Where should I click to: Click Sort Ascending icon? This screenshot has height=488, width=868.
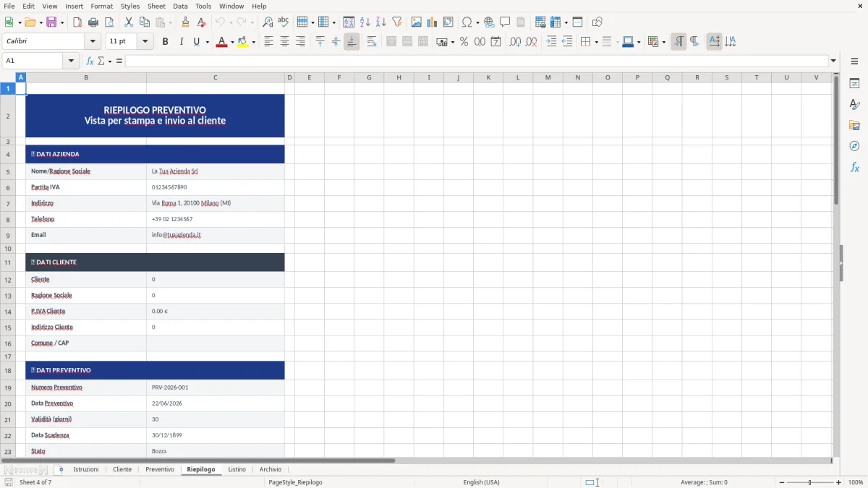pyautogui.click(x=365, y=22)
